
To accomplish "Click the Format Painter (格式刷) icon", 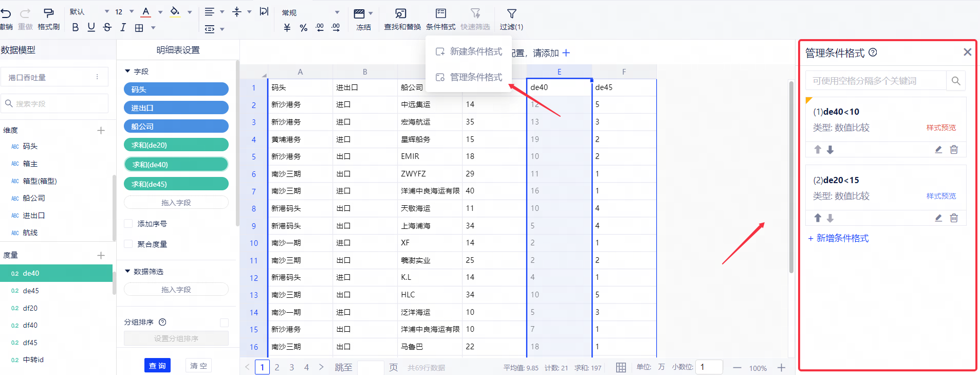I will [x=49, y=13].
